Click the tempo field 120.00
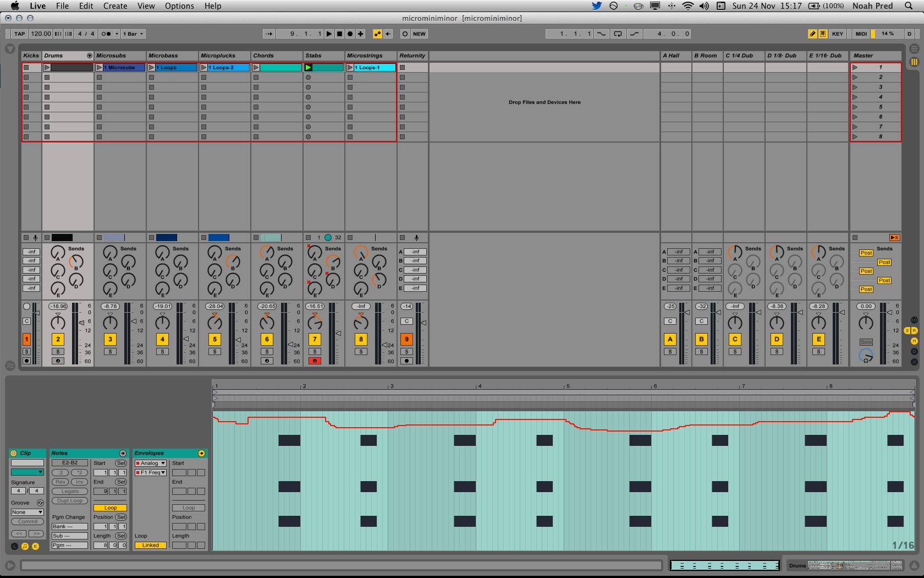The image size is (924, 578). tap(41, 34)
